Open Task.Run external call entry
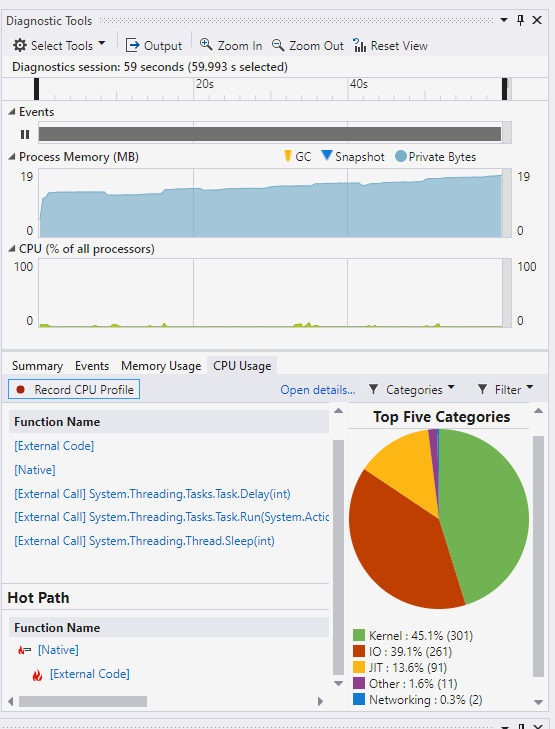 click(172, 517)
